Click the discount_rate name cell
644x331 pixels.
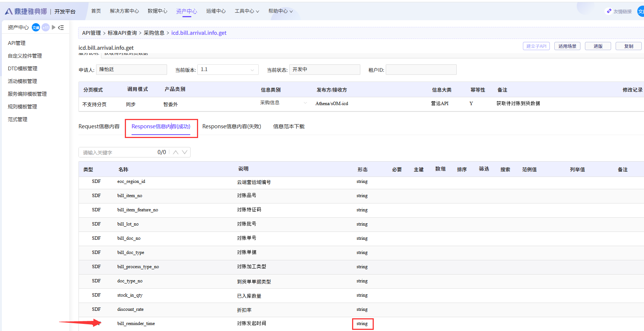tap(130, 309)
